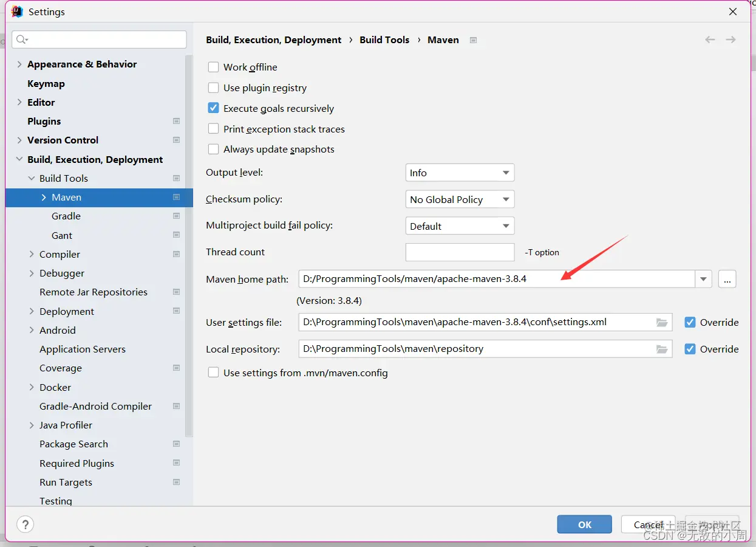Click project-level icon beside Deployment
756x547 pixels.
click(x=176, y=311)
